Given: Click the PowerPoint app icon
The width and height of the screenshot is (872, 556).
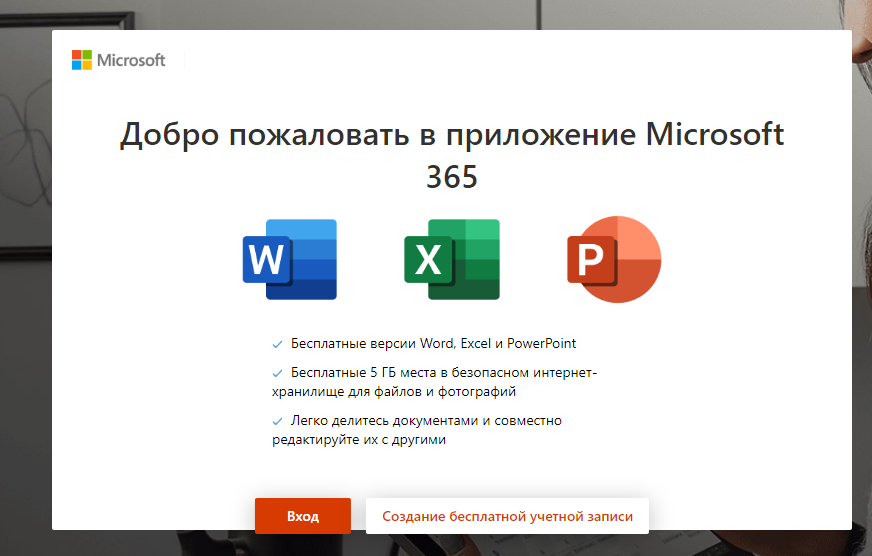Looking at the screenshot, I should [x=614, y=260].
